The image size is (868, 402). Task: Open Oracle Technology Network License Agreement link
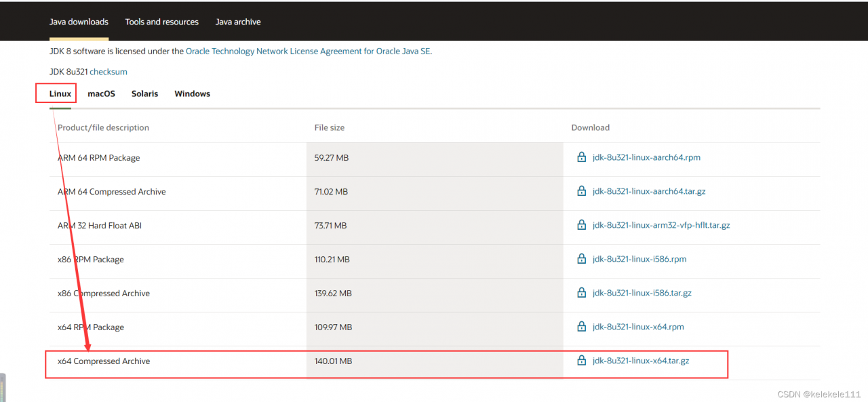click(309, 51)
